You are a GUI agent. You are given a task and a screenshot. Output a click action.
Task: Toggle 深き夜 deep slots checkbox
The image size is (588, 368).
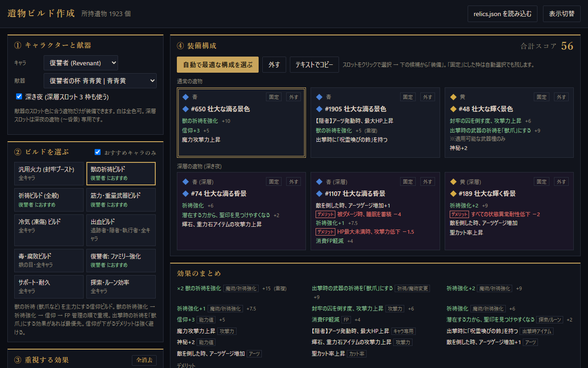click(19, 97)
